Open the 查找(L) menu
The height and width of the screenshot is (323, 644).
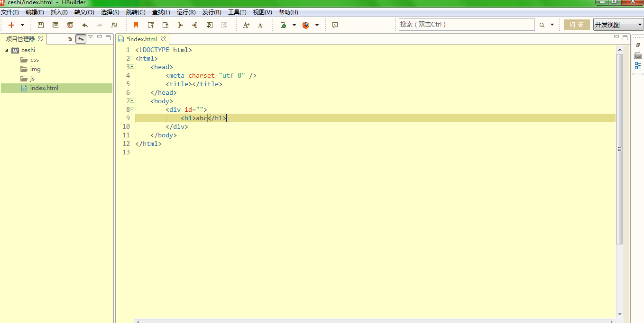tap(161, 12)
